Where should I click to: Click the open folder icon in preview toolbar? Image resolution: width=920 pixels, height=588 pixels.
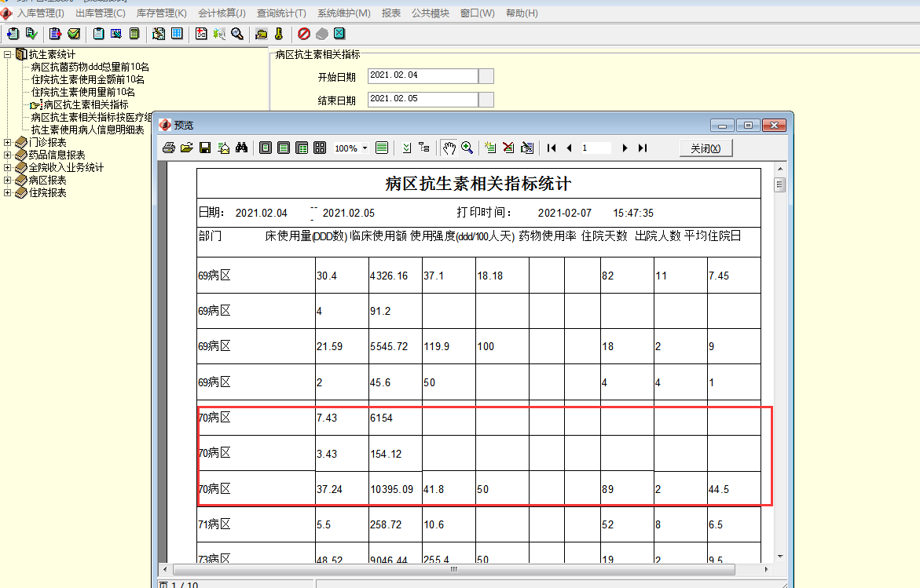point(186,148)
